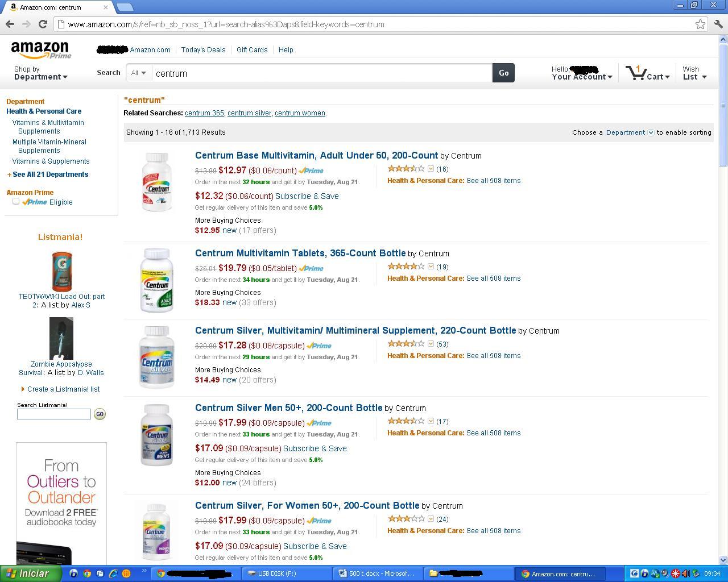Screen dimensions: 728x582
Task: Open the Chrome wrench settings menu
Action: pos(718,24)
